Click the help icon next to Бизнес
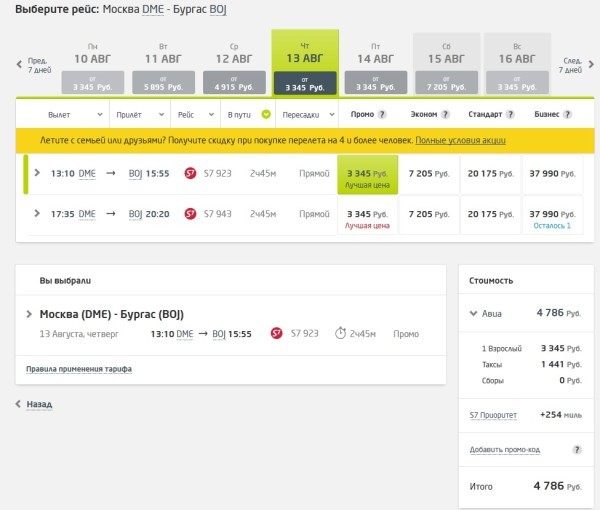600x510 pixels. point(567,114)
